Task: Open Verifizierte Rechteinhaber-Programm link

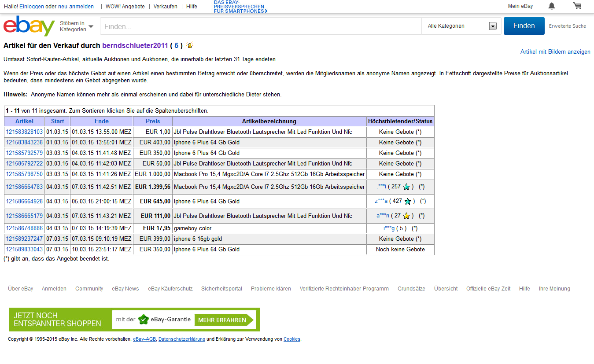Action: tap(344, 289)
